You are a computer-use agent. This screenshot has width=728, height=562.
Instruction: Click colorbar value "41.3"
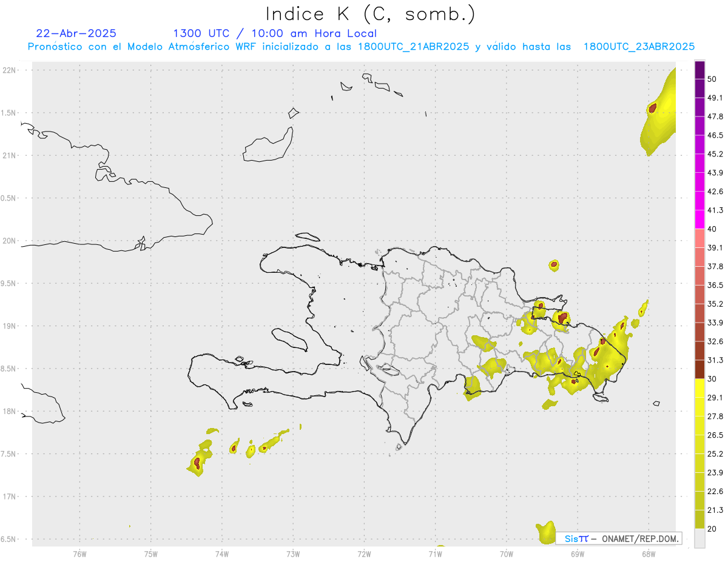click(x=715, y=210)
